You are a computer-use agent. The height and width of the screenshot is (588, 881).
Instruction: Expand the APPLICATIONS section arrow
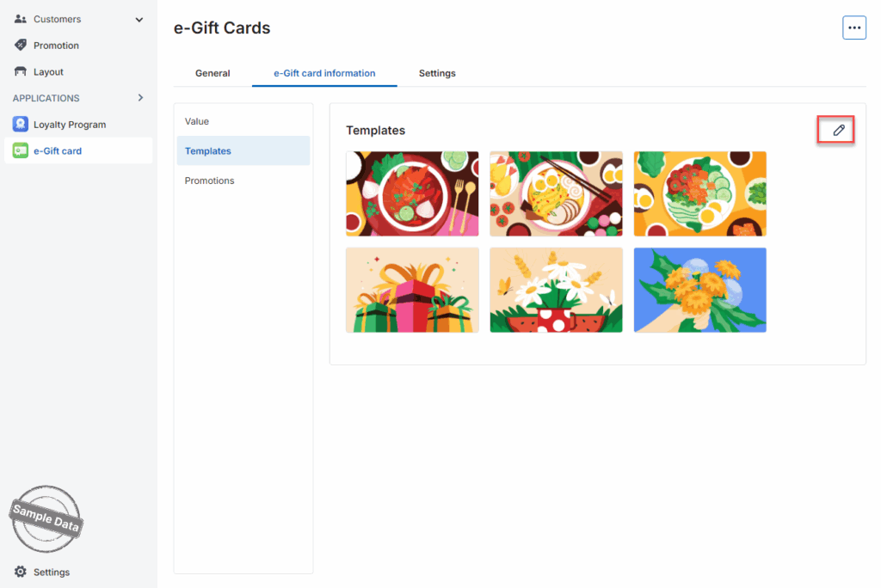[x=140, y=98]
